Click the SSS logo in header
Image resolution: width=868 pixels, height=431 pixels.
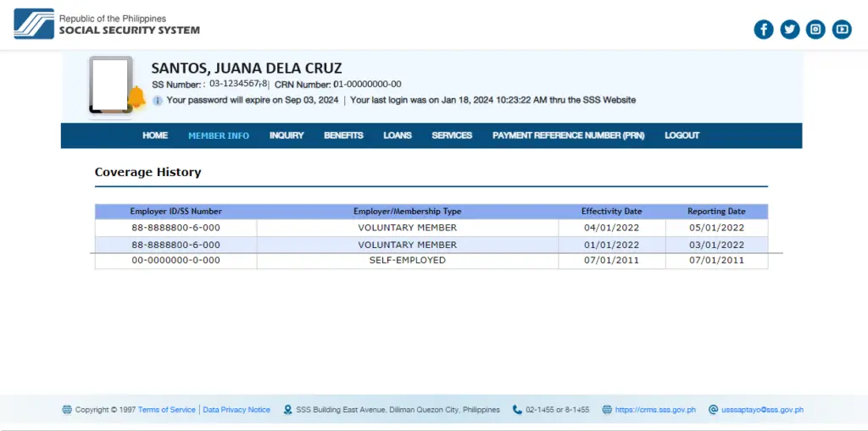[x=34, y=25]
